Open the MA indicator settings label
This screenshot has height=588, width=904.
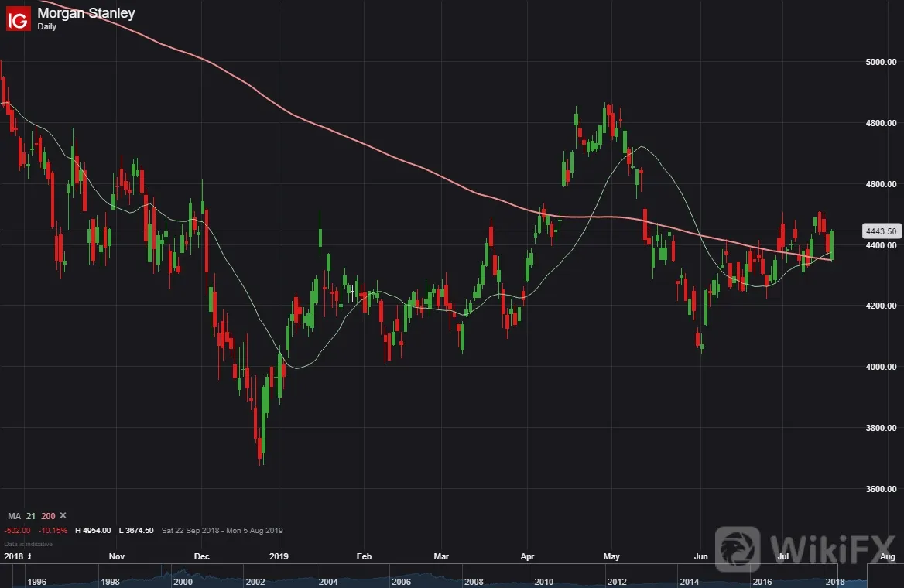pyautogui.click(x=14, y=516)
